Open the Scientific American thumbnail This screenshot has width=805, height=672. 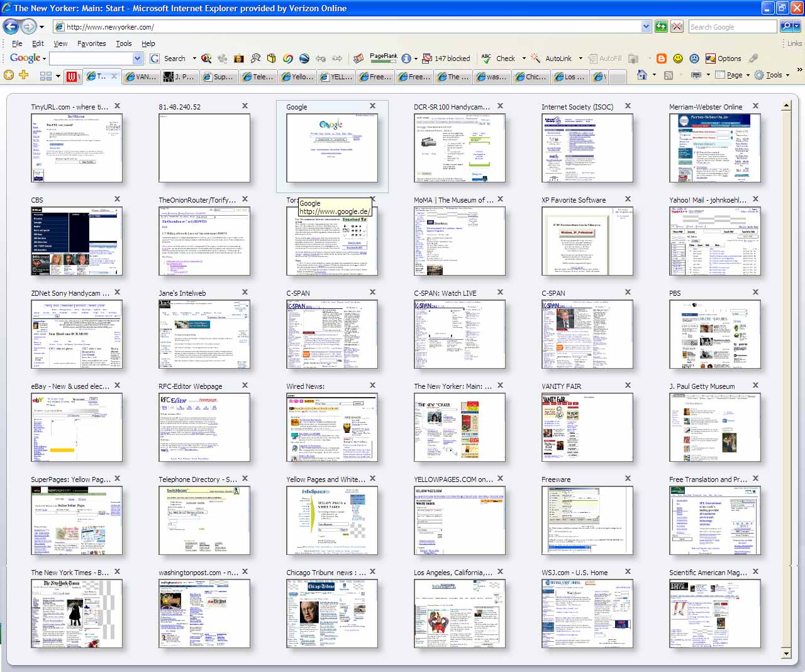pyautogui.click(x=715, y=613)
